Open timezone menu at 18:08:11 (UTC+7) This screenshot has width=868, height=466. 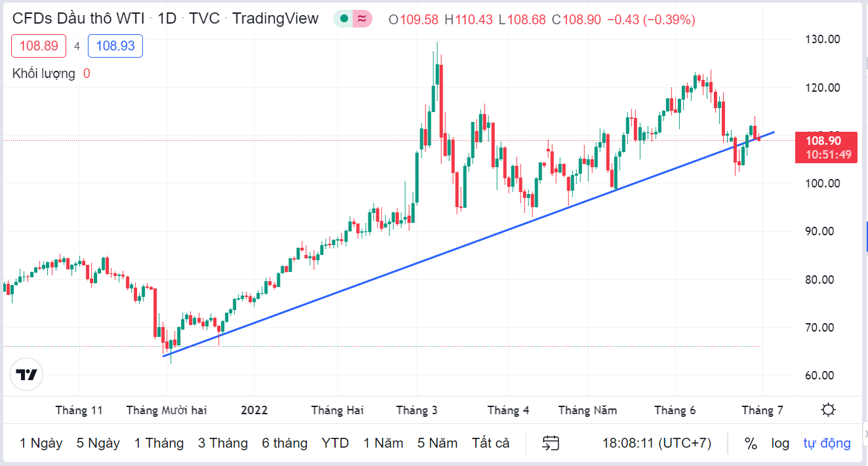656,443
